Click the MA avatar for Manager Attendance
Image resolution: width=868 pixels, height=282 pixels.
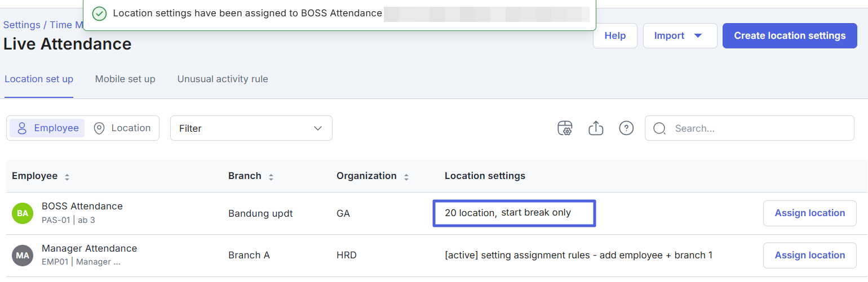23,256
